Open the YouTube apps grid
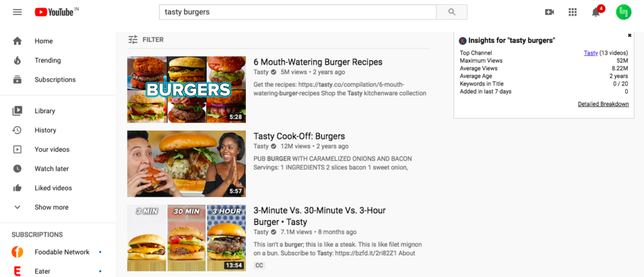Viewport: 644px width, 277px height. pyautogui.click(x=572, y=12)
